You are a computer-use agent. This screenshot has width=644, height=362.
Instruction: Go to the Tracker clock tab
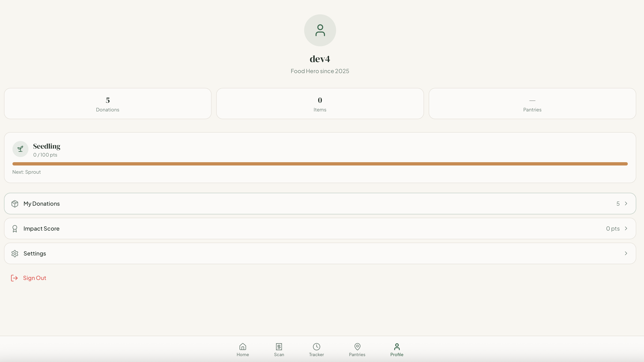coord(316,349)
